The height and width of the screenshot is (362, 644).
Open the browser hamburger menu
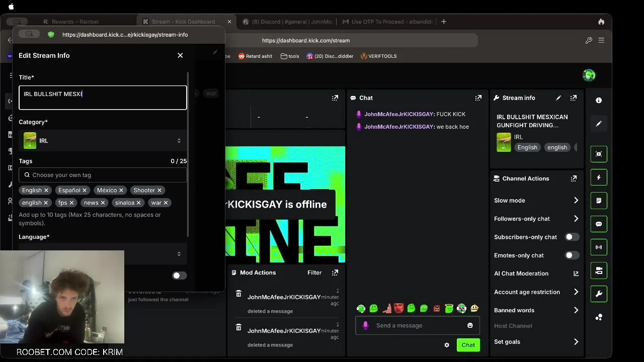point(601,40)
